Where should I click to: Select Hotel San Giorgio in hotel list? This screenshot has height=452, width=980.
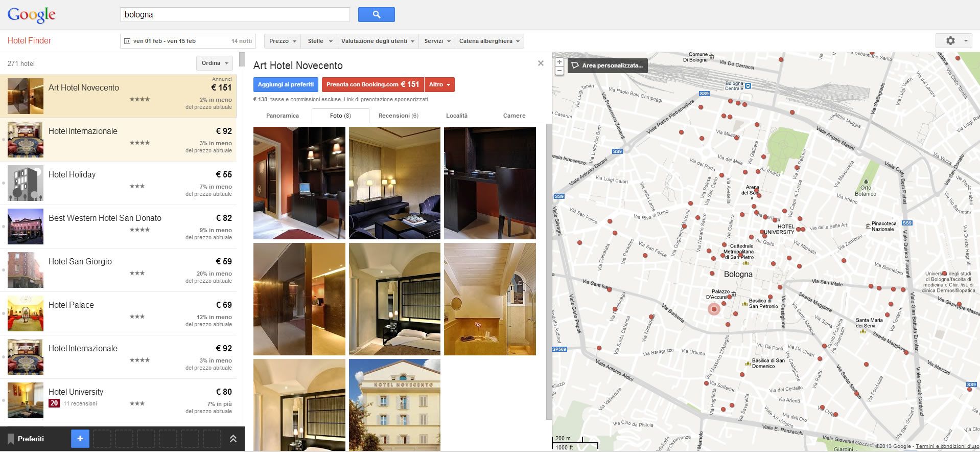118,270
